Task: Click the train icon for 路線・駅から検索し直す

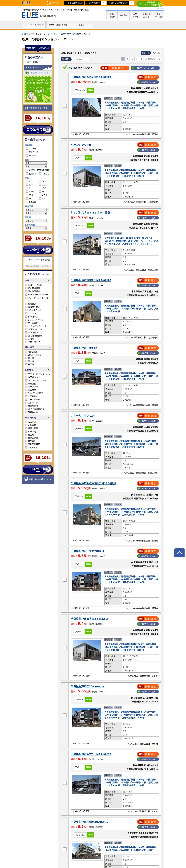Action: (x=26, y=479)
